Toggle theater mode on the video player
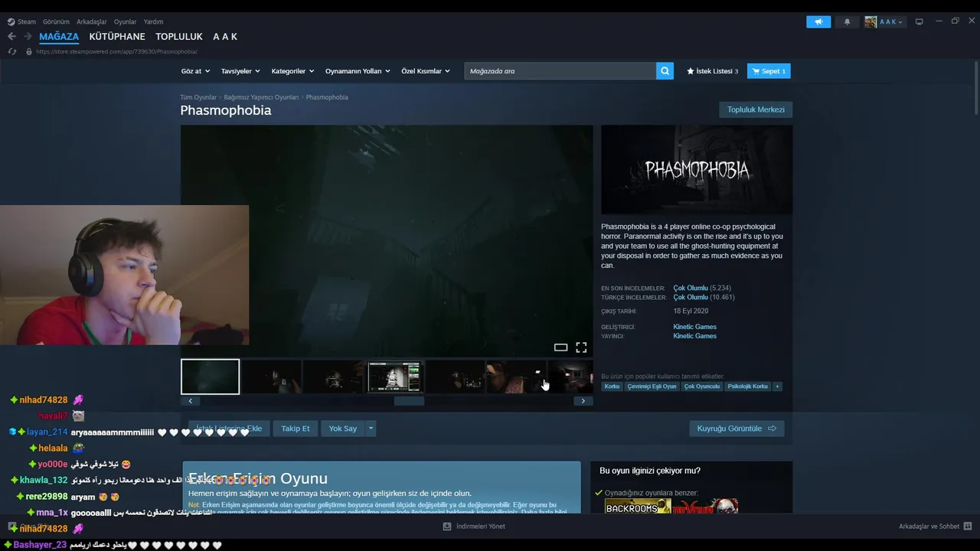 point(560,347)
